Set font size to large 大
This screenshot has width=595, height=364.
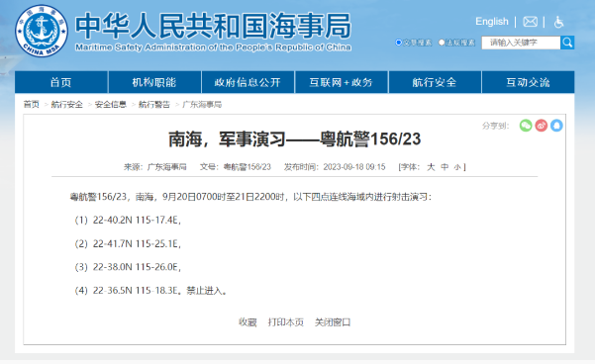(431, 167)
